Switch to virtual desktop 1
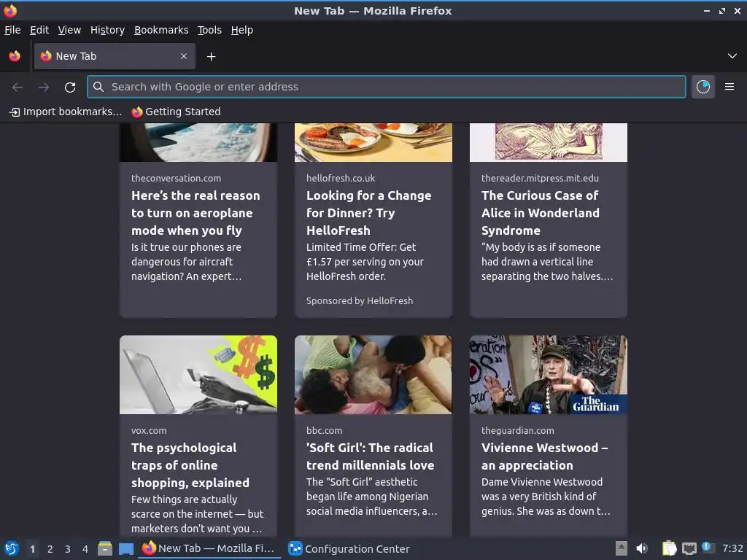This screenshot has height=560, width=747. pos(32,549)
